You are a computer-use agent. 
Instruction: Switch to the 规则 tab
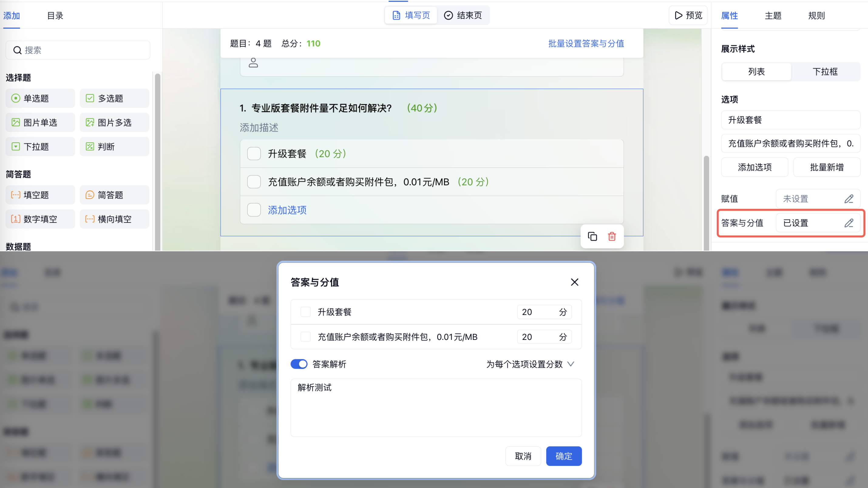[816, 15]
